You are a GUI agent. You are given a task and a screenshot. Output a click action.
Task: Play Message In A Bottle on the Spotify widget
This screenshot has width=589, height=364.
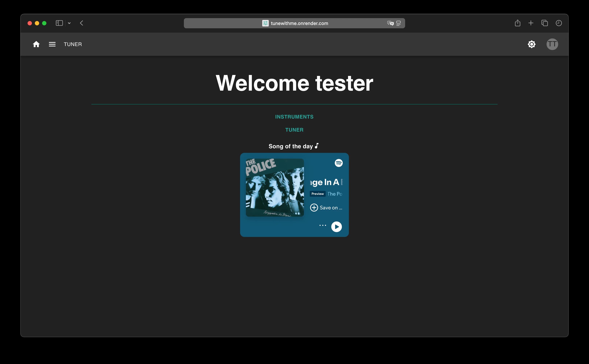coord(337,227)
